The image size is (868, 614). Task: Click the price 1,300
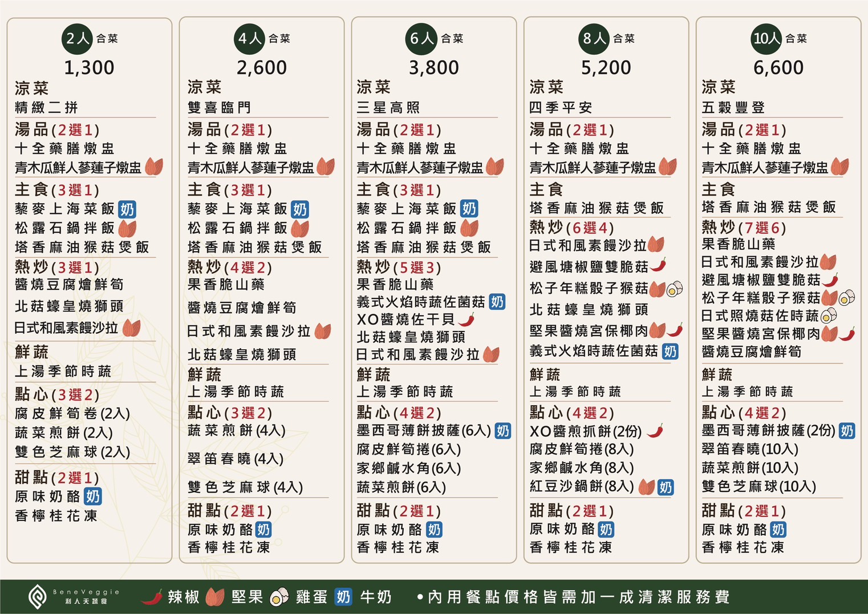89,68
